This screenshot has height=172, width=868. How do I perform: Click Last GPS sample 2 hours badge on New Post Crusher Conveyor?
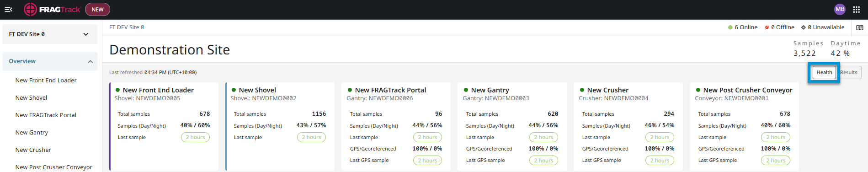(x=776, y=161)
